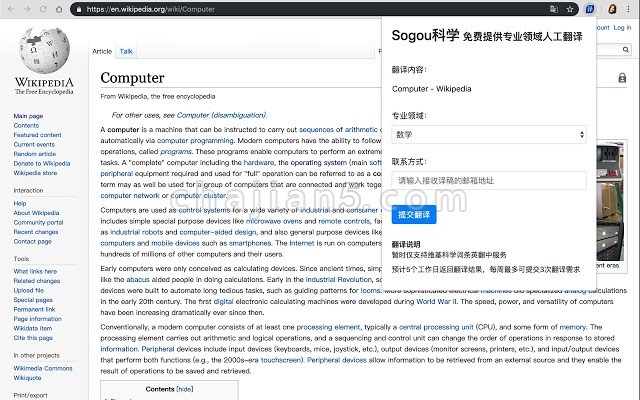
Task: Switch to the Talk tab
Action: click(126, 51)
